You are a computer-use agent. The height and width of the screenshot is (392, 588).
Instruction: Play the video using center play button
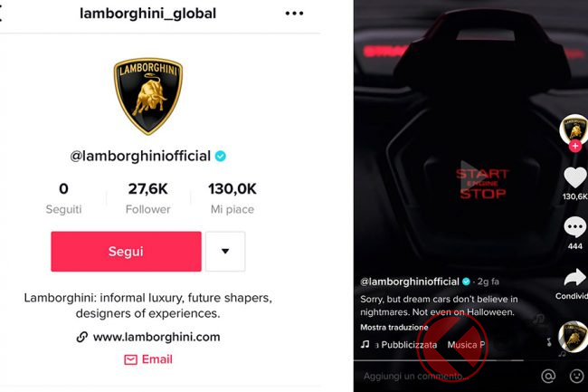(470, 174)
